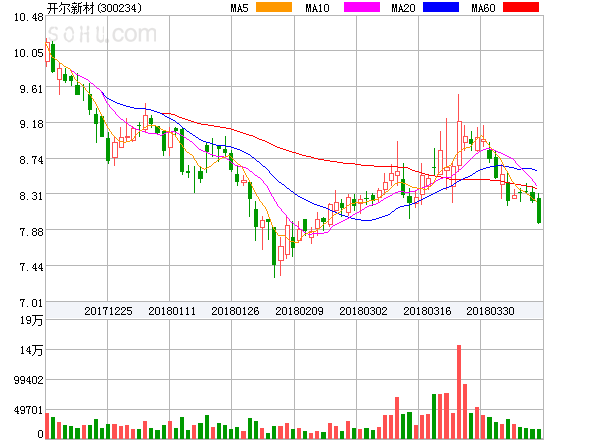
Task: Click the 20180126 date label
Action: click(x=235, y=311)
